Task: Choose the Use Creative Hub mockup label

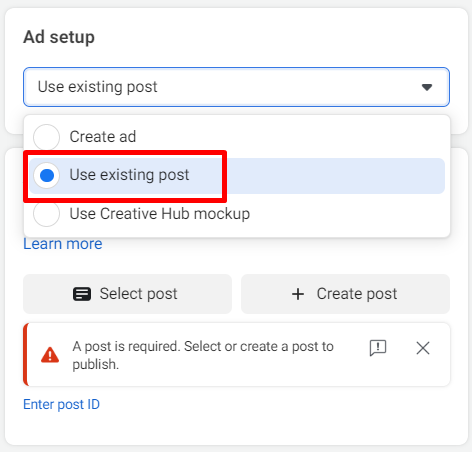Action: tap(160, 214)
